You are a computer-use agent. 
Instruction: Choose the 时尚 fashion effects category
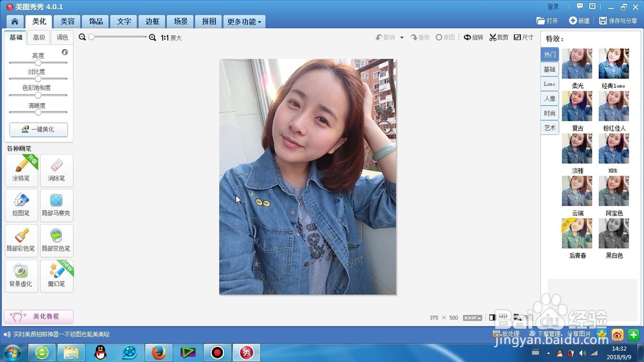click(549, 113)
